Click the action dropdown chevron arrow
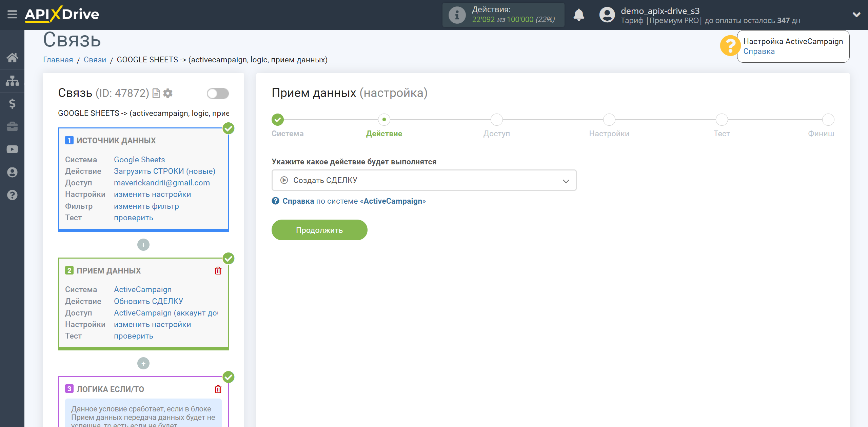Viewport: 868px width, 427px height. [566, 181]
